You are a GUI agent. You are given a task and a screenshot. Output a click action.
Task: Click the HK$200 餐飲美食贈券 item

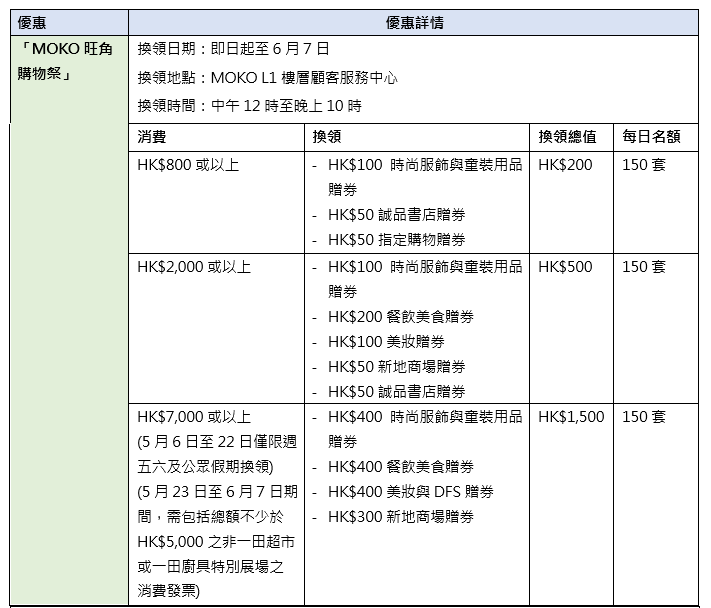click(x=400, y=317)
